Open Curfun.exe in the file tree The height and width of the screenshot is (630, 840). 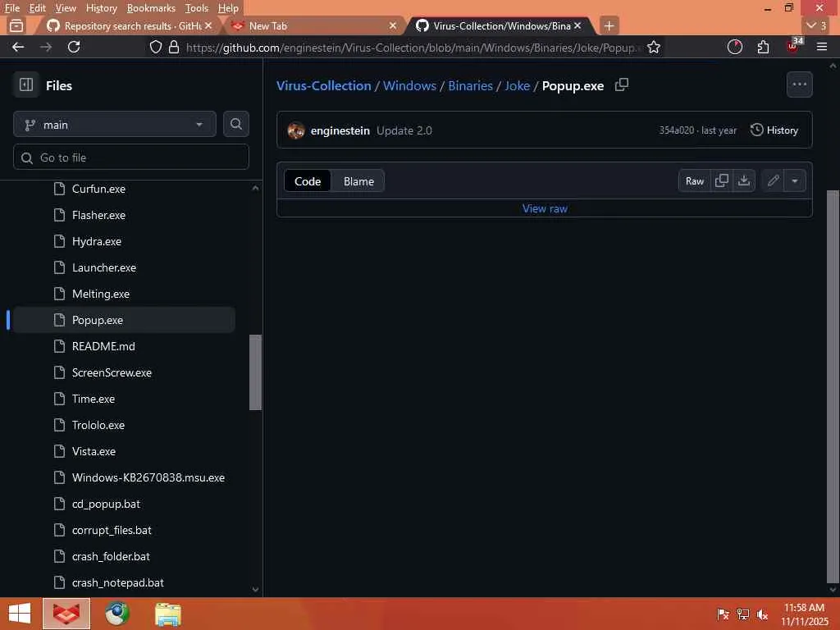pyautogui.click(x=98, y=189)
